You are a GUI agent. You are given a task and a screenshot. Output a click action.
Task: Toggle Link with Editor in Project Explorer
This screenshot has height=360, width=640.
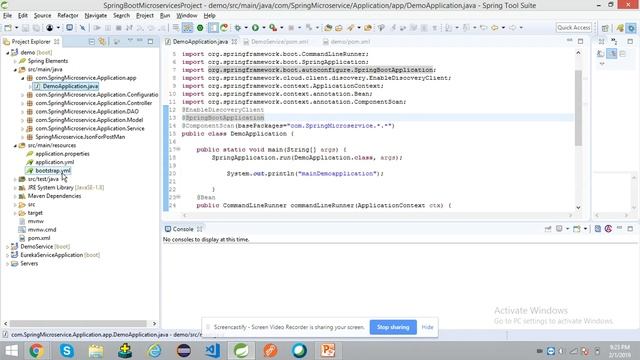point(102,42)
